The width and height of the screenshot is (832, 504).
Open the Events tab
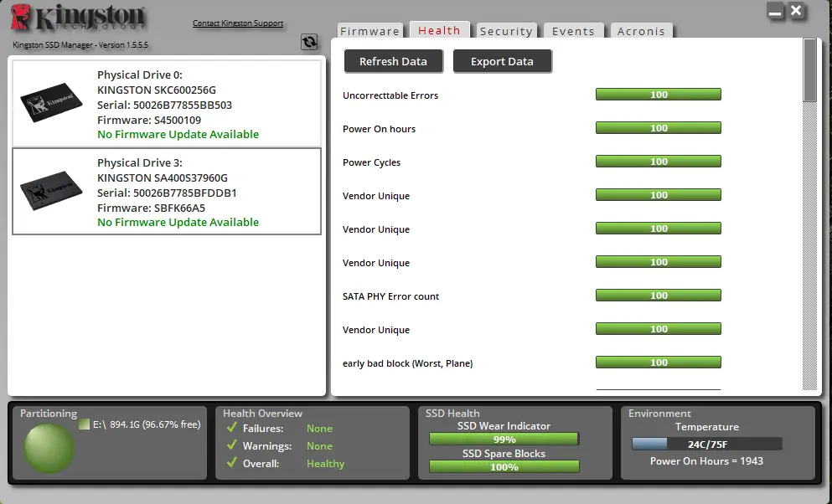(x=574, y=31)
